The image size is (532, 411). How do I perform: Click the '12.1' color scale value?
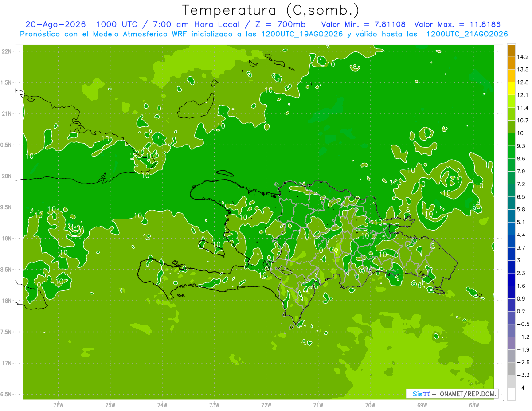pos(523,95)
